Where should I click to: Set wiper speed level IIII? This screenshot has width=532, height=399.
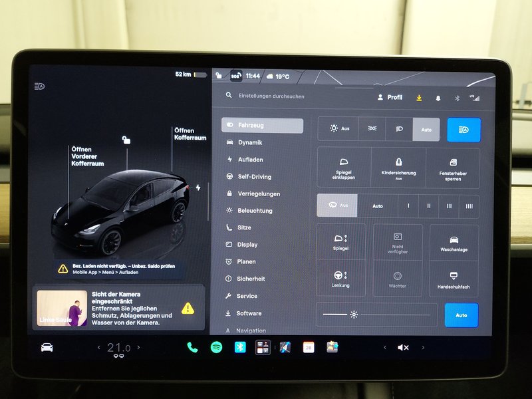tap(469, 206)
